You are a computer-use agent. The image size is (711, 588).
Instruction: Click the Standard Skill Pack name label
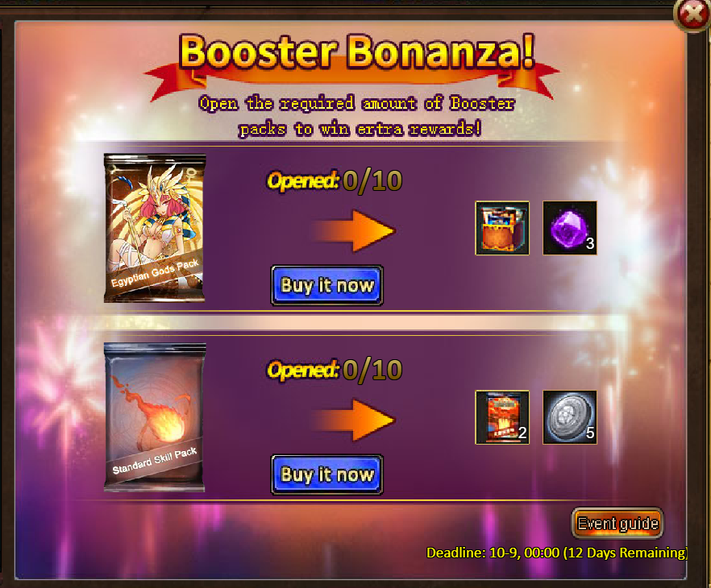[155, 460]
